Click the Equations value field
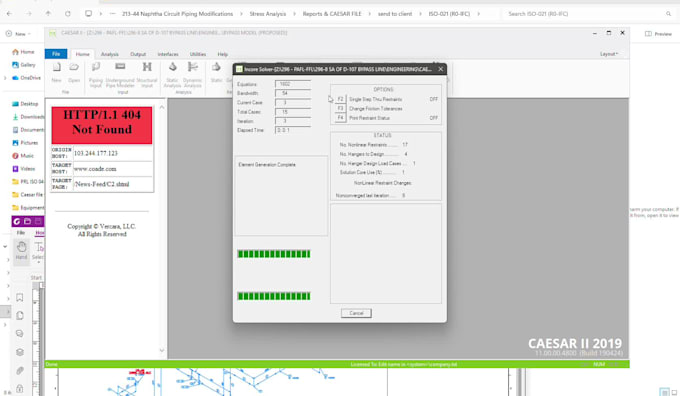This screenshot has width=680, height=396. point(293,84)
